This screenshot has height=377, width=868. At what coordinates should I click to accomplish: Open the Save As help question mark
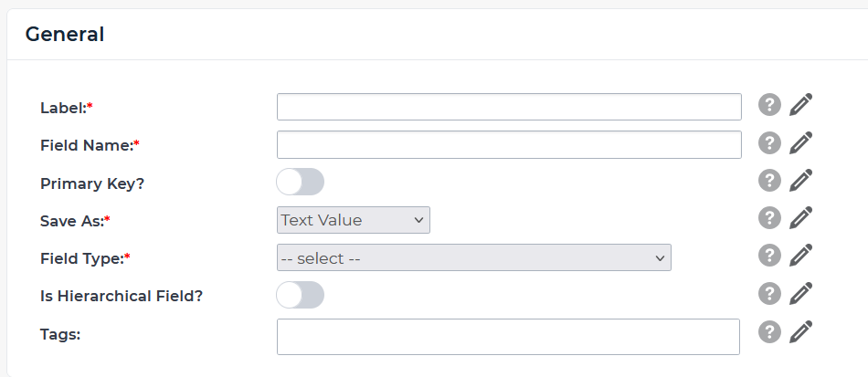tap(769, 218)
